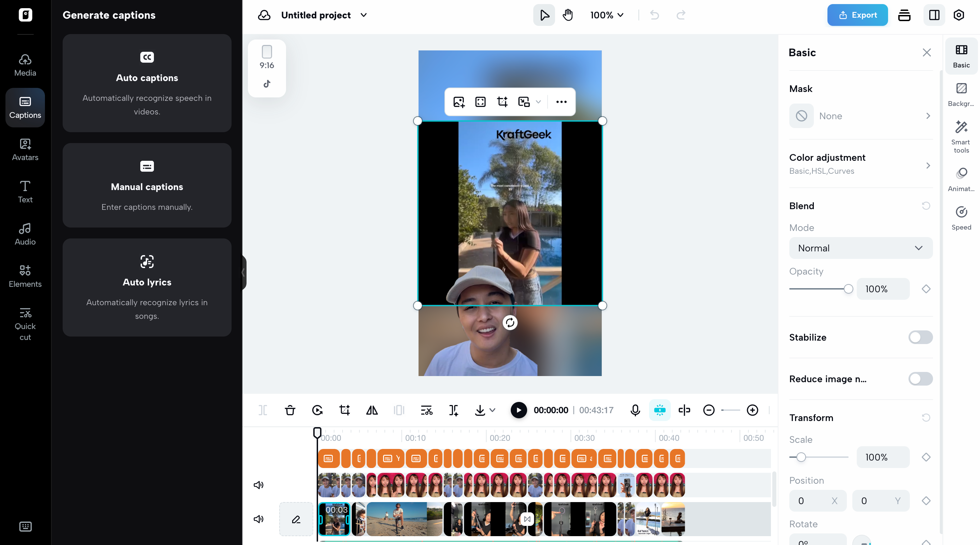Open the Elements tab in sidebar

pos(25,276)
